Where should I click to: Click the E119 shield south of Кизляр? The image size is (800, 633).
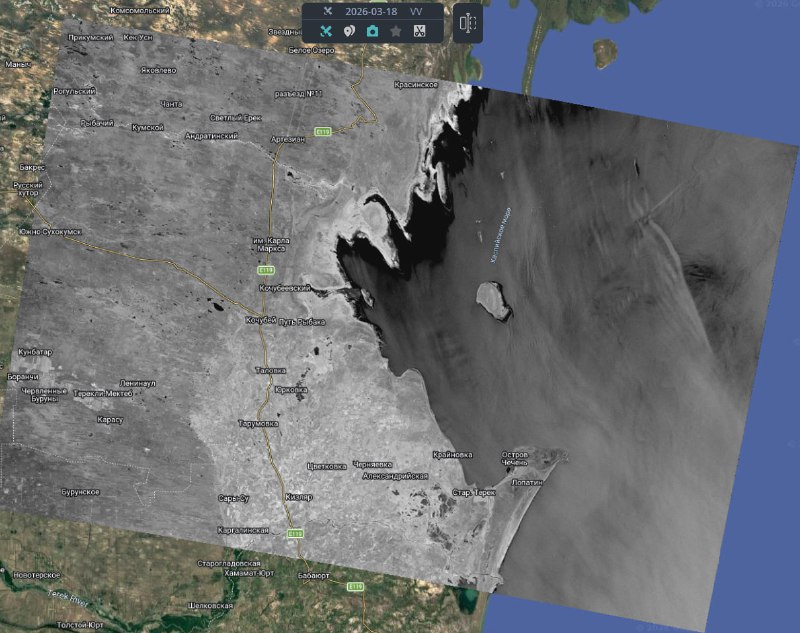[x=295, y=534]
